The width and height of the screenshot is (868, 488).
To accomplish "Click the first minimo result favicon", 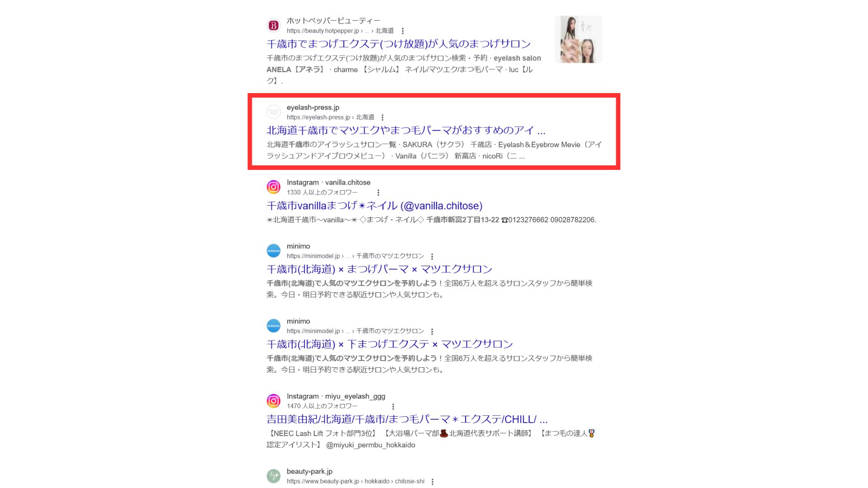I will tap(274, 251).
